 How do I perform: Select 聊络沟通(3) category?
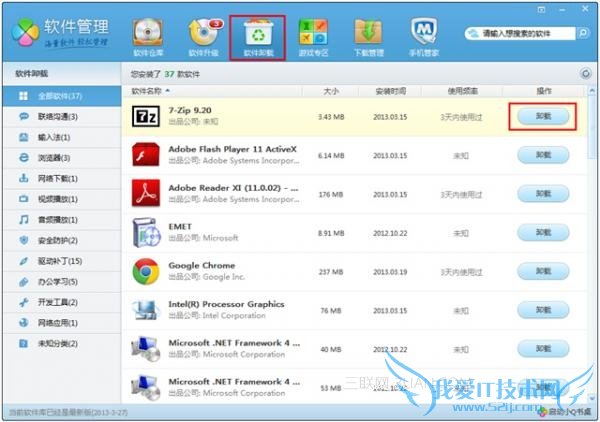62,117
